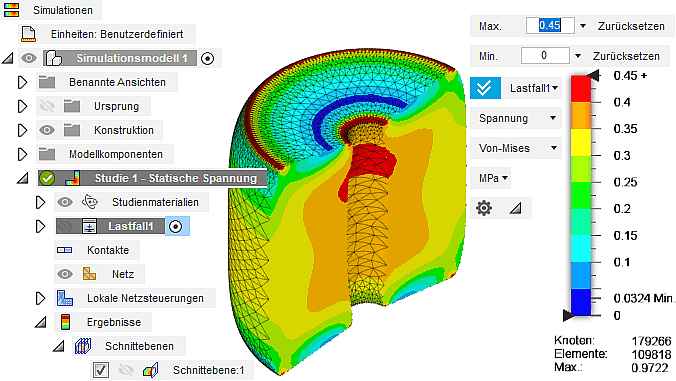The height and width of the screenshot is (381, 676).
Task: Show the hidden Ursprung folder
Action: 47,106
